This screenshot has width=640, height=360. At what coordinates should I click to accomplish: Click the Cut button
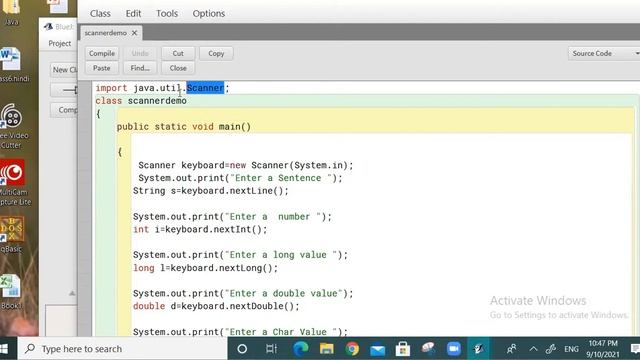click(178, 53)
